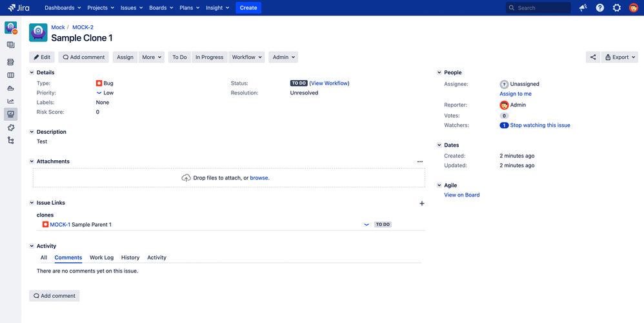Open the Plans menu
Screen dimensions: 644x323
click(x=189, y=8)
